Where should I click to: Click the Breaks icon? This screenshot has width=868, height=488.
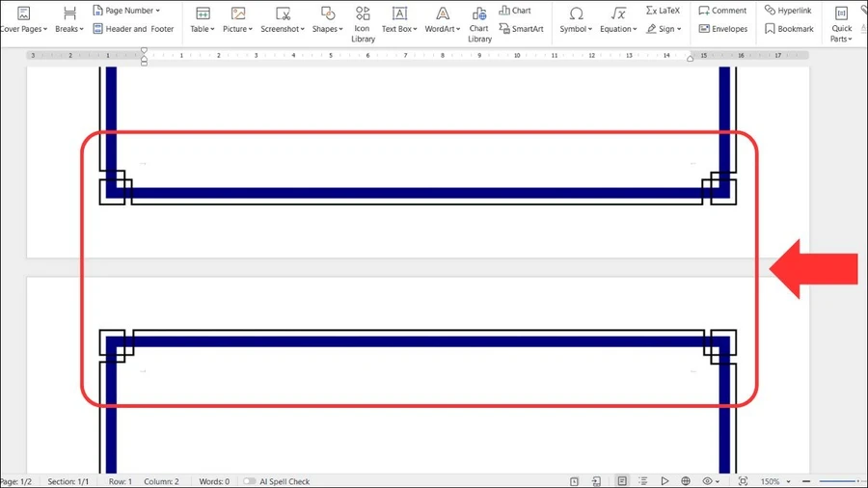tap(69, 14)
